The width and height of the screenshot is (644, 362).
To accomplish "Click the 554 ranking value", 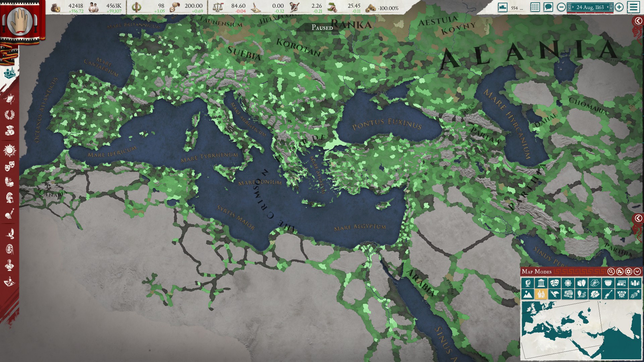I will [515, 8].
